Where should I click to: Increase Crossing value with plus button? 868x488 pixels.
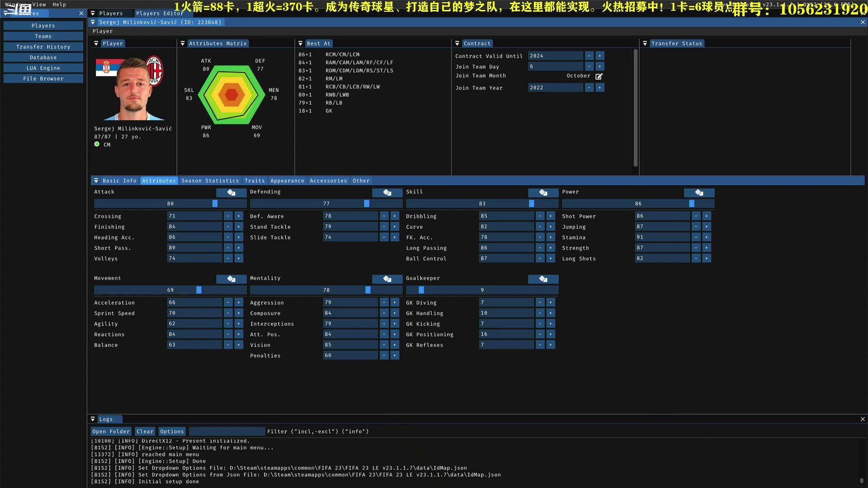tap(239, 216)
